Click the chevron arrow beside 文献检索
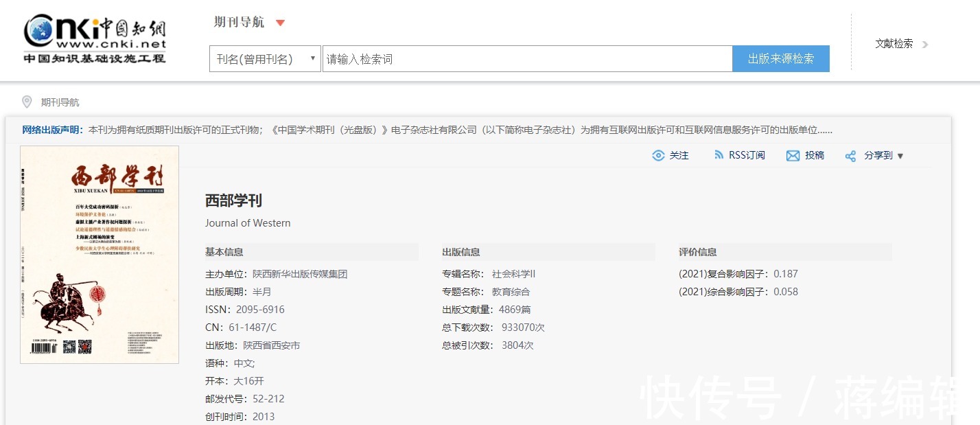The image size is (980, 425). (x=925, y=45)
